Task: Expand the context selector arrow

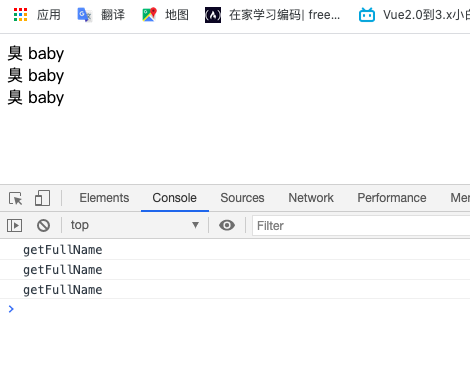Action: point(195,225)
